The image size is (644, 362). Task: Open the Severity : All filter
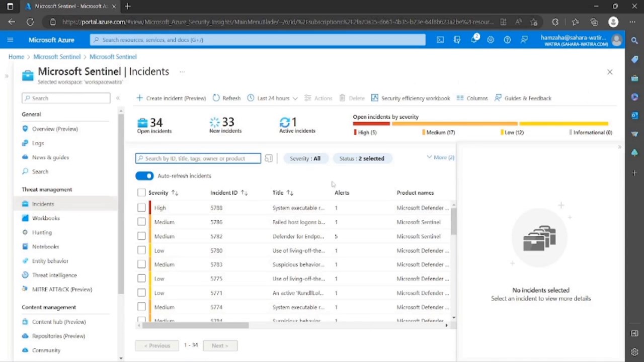point(305,158)
